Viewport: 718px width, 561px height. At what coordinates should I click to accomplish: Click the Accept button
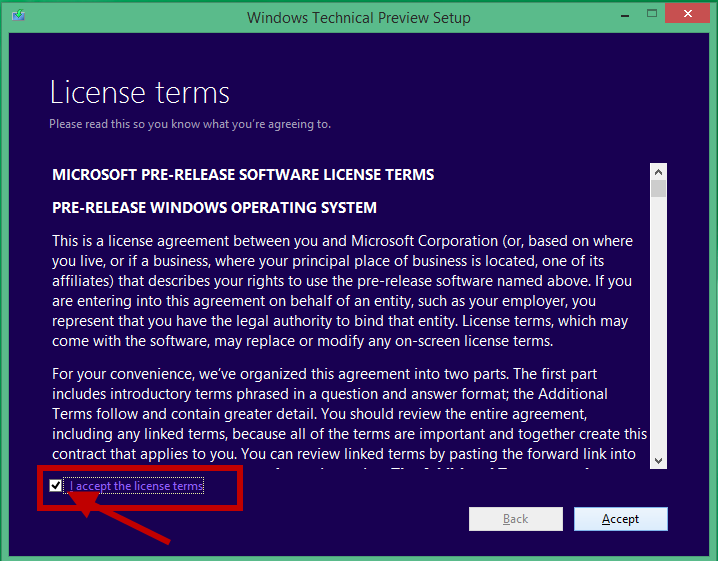coord(620,519)
